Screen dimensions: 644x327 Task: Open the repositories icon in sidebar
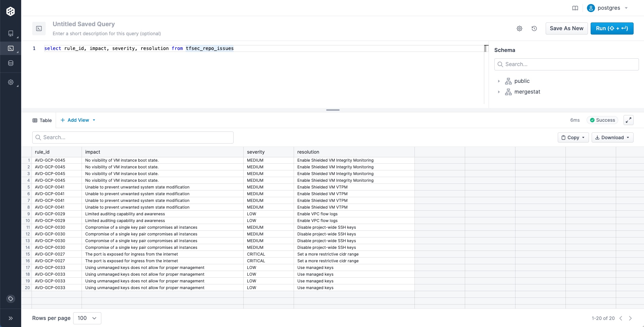(11, 34)
